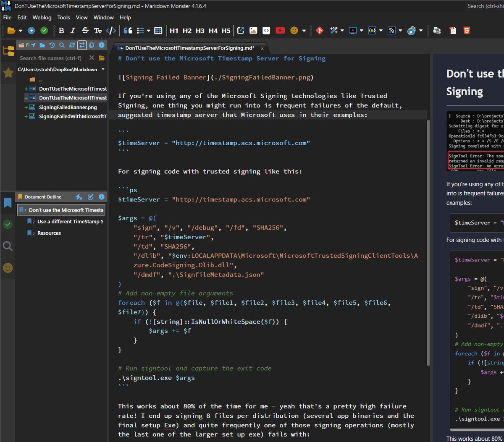Expand the weblog RSS dropdown arrow
Viewport: 504px width, 442px height.
pyautogui.click(x=400, y=31)
